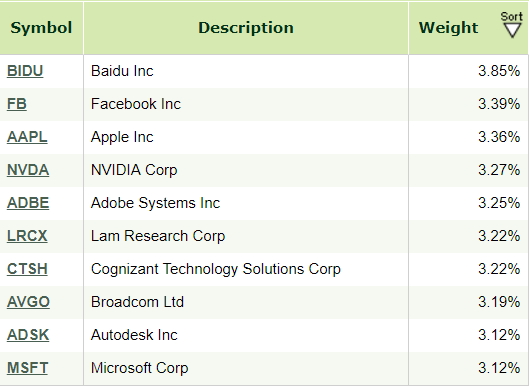The image size is (529, 386).
Task: Open the MSFT symbol link
Action: click(27, 368)
